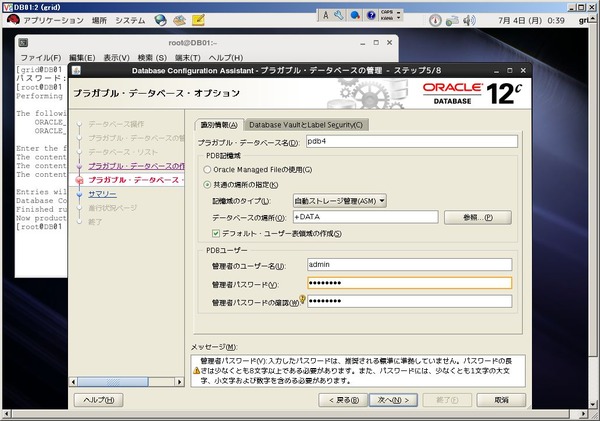Click the current step red marker in sidebar
The width and height of the screenshot is (600, 421).
coord(80,180)
